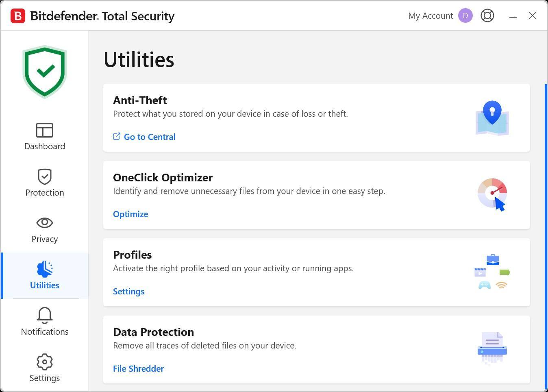Open Settings using the gear icon

pos(45,362)
